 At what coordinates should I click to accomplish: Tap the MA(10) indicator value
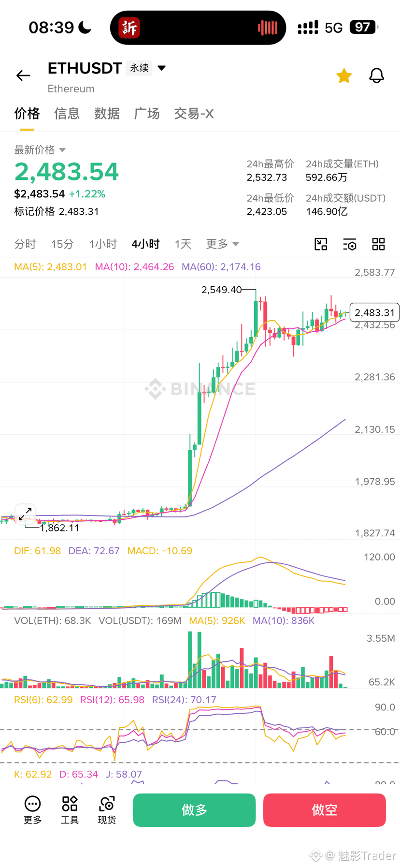click(x=134, y=267)
